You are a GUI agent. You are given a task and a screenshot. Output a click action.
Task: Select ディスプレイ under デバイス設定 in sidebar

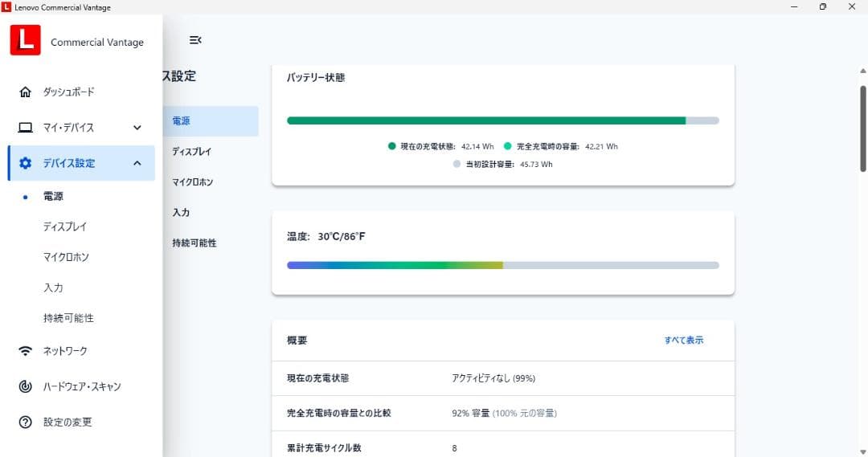tap(65, 226)
